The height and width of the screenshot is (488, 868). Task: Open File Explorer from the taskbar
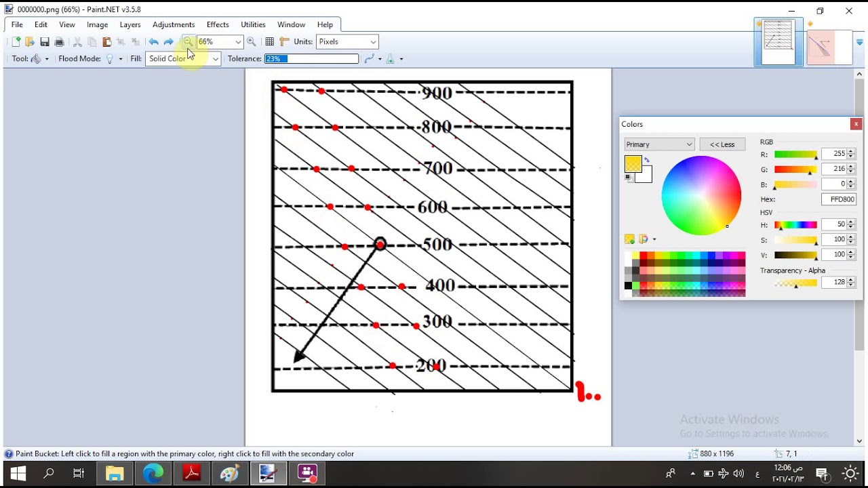[115, 473]
